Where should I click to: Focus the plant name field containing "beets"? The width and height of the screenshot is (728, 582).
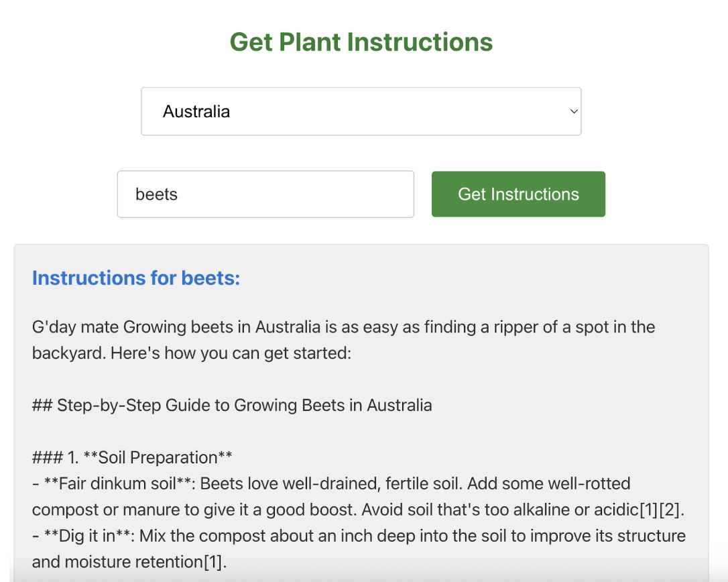[265, 194]
